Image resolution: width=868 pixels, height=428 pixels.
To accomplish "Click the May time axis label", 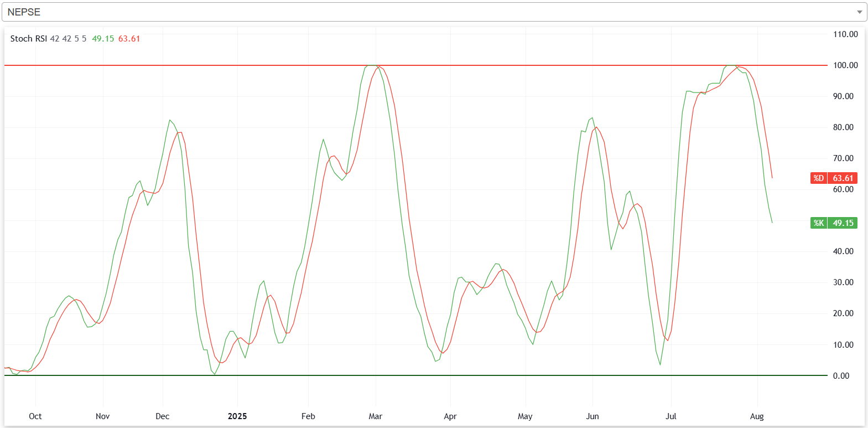I will [525, 416].
